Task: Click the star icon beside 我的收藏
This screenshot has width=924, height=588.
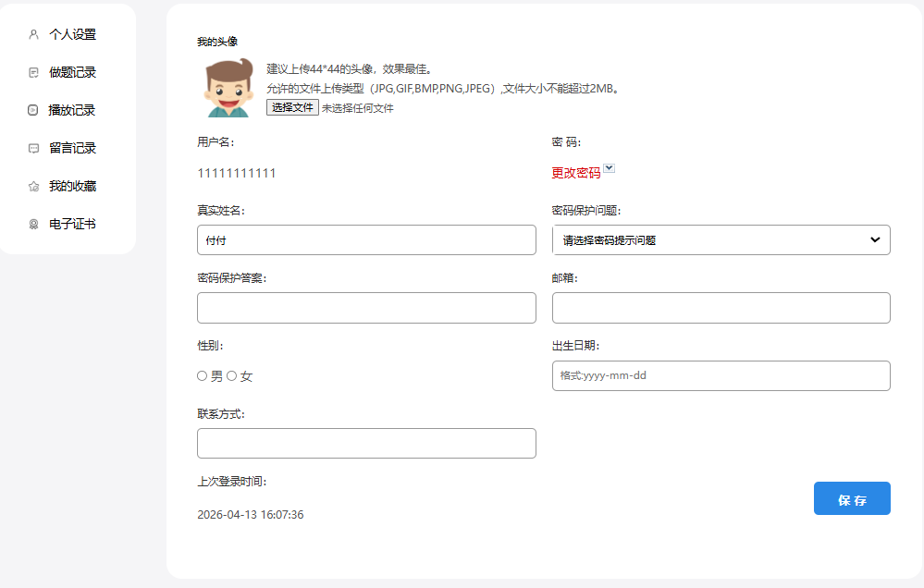Action: (x=33, y=186)
